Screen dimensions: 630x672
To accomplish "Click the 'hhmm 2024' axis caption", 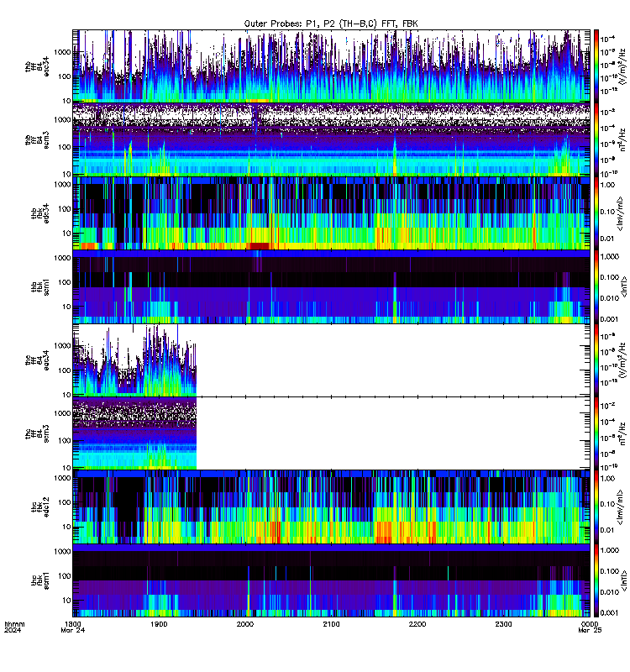I will [x=14, y=627].
